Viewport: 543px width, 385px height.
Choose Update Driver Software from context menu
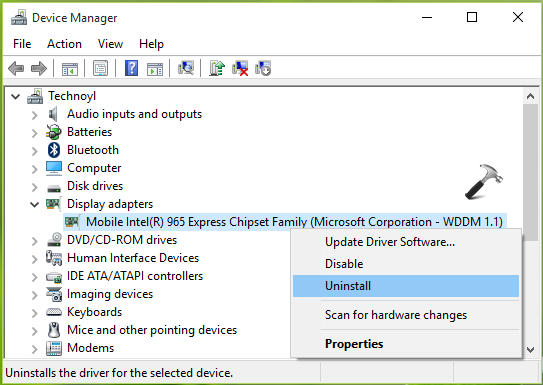[406, 242]
